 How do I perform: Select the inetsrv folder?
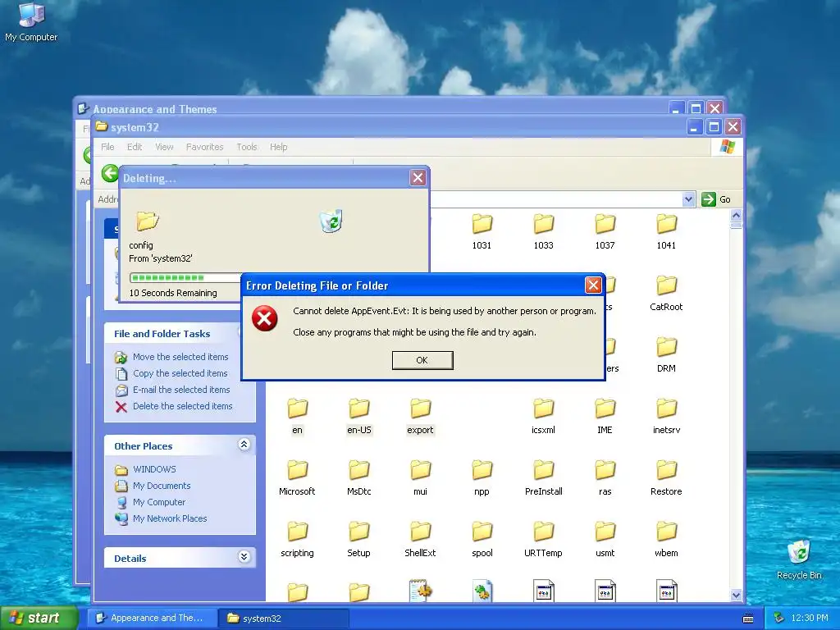point(666,416)
